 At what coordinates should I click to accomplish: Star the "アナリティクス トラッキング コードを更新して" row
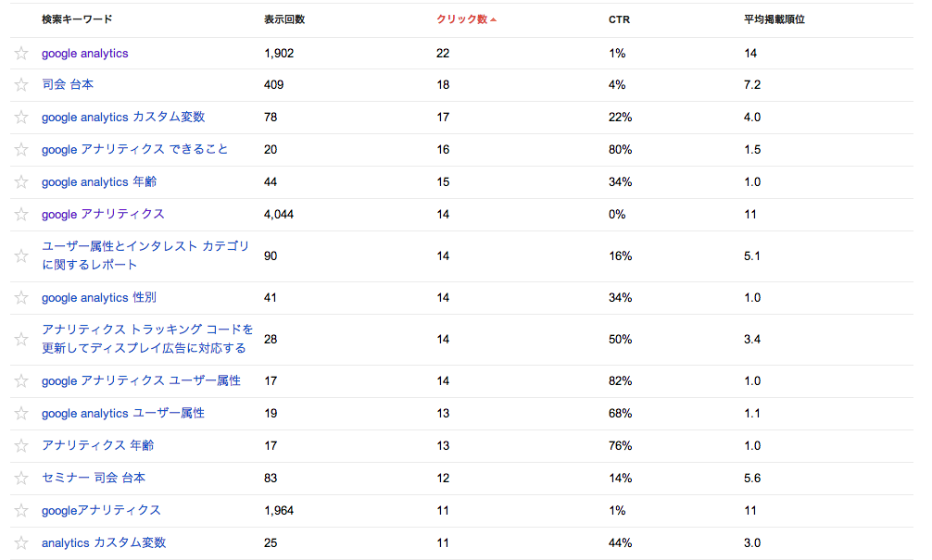[x=21, y=339]
